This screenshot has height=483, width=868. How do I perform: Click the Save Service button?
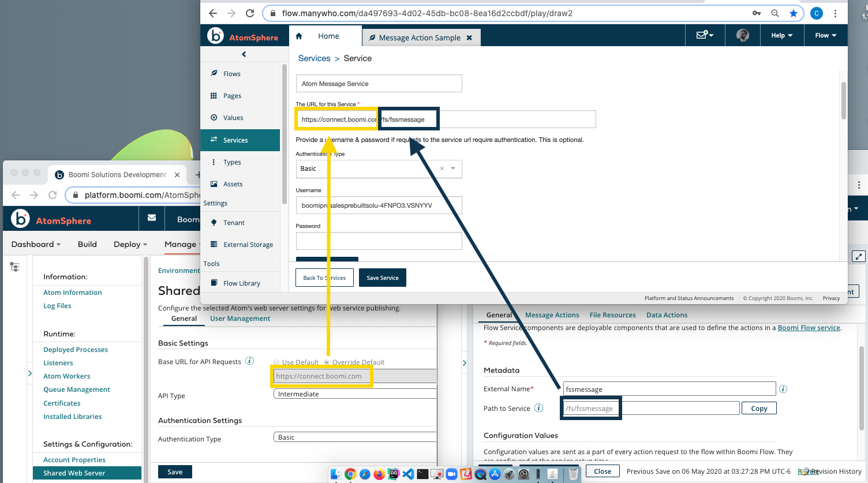coord(383,278)
